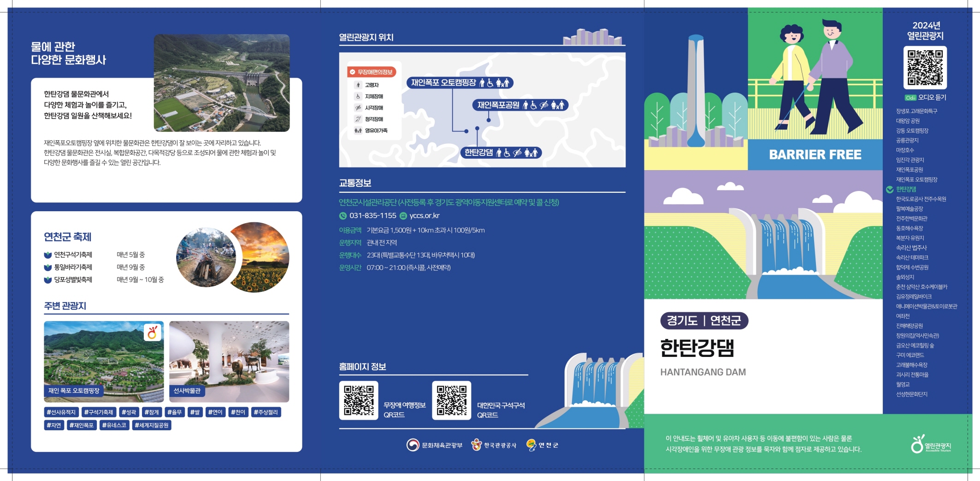Click the 문화체육관광부 logo
This screenshot has width=980, height=481.
click(x=434, y=445)
